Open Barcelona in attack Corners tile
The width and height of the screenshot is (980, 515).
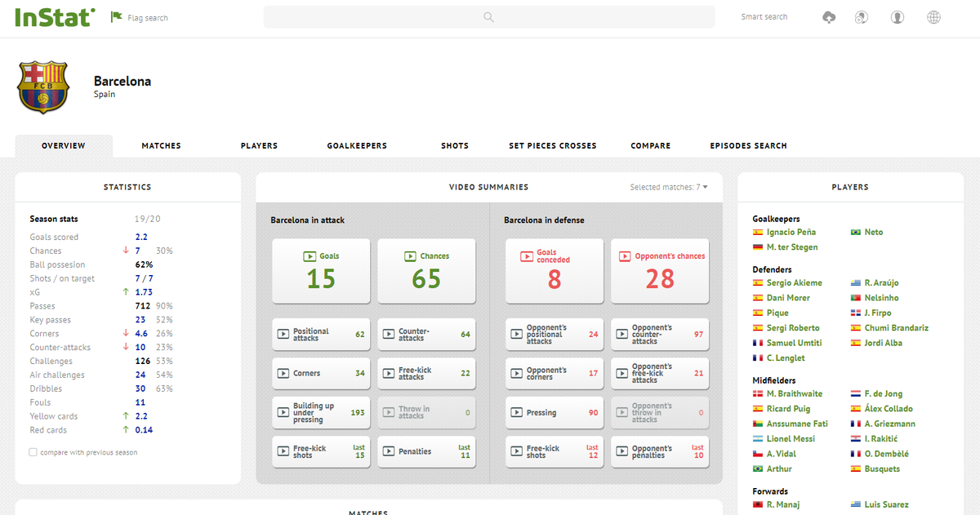click(x=321, y=374)
